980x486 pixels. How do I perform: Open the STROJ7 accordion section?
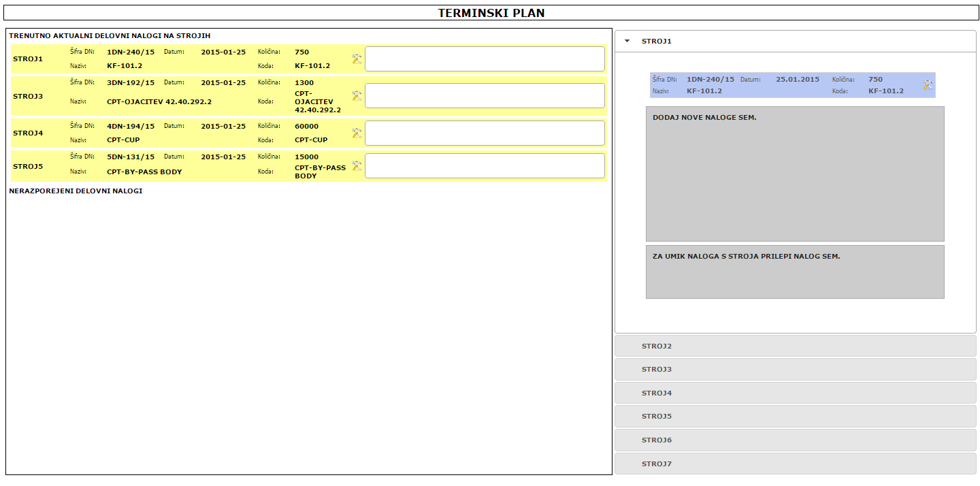[795, 464]
